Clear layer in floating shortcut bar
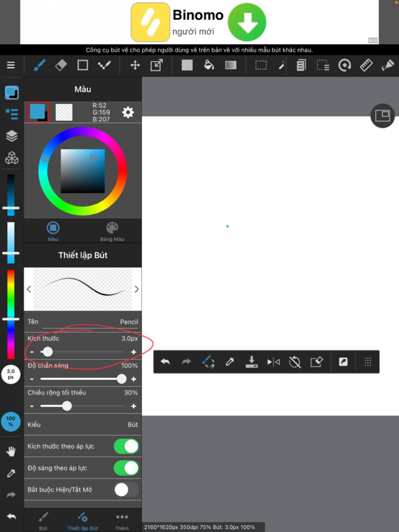This screenshot has height=532, width=399. [x=317, y=362]
